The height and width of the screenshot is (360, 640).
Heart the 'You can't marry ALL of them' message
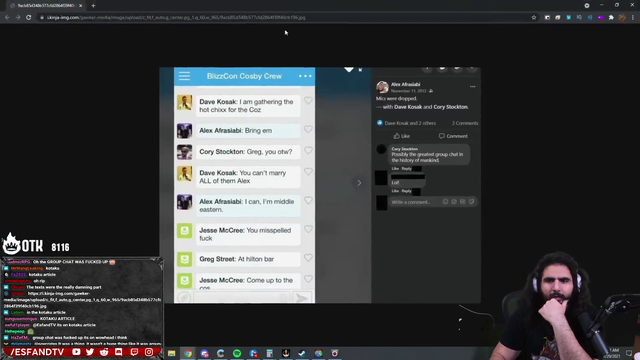(308, 172)
